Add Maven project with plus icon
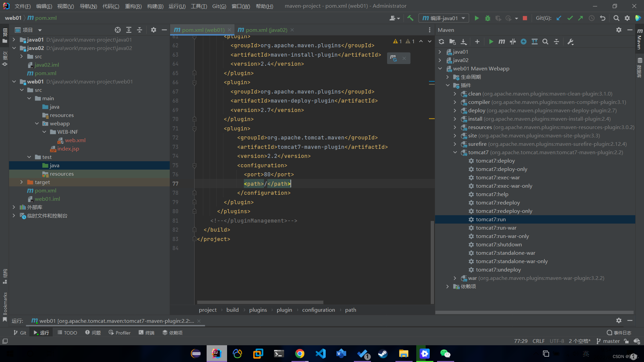Image resolution: width=644 pixels, height=362 pixels. [x=477, y=42]
